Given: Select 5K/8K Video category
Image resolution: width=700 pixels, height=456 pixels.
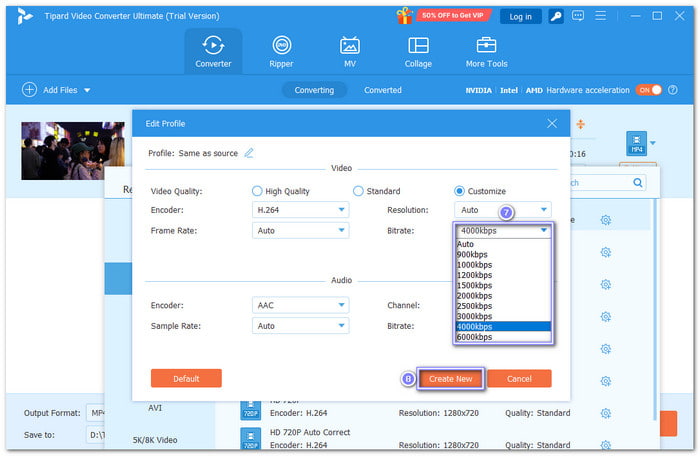Looking at the screenshot, I should pos(155,440).
